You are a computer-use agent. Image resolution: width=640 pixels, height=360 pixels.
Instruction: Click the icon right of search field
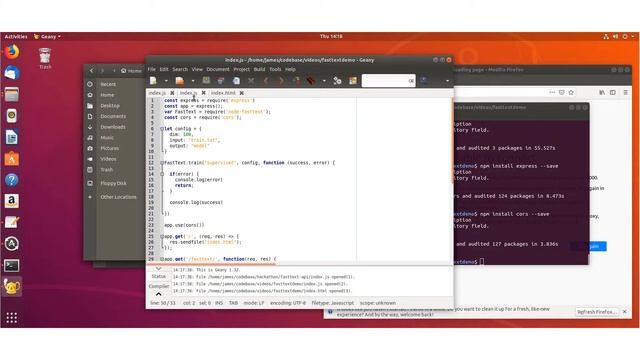point(424,81)
